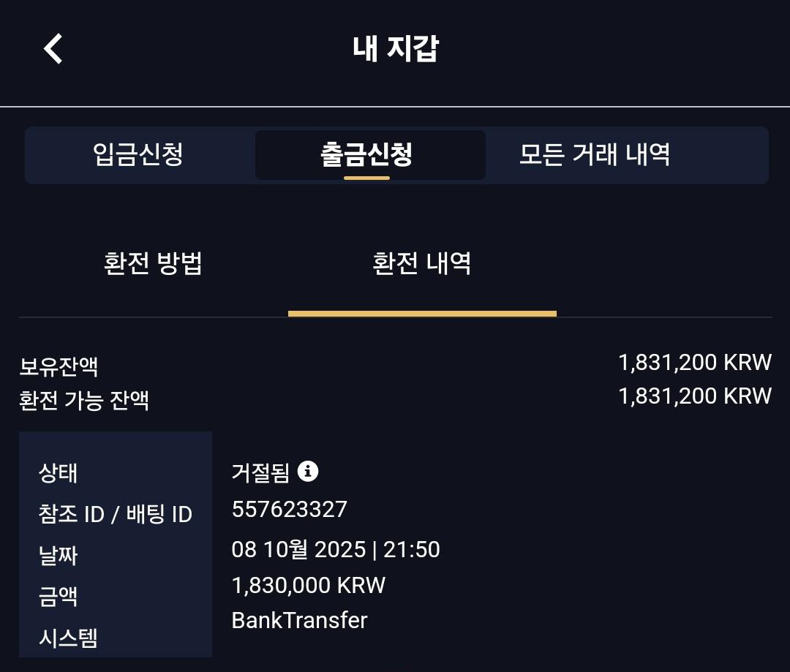Screen dimensions: 790x672
Task: Open the 모든 거래 내역 tab
Action: [x=594, y=154]
